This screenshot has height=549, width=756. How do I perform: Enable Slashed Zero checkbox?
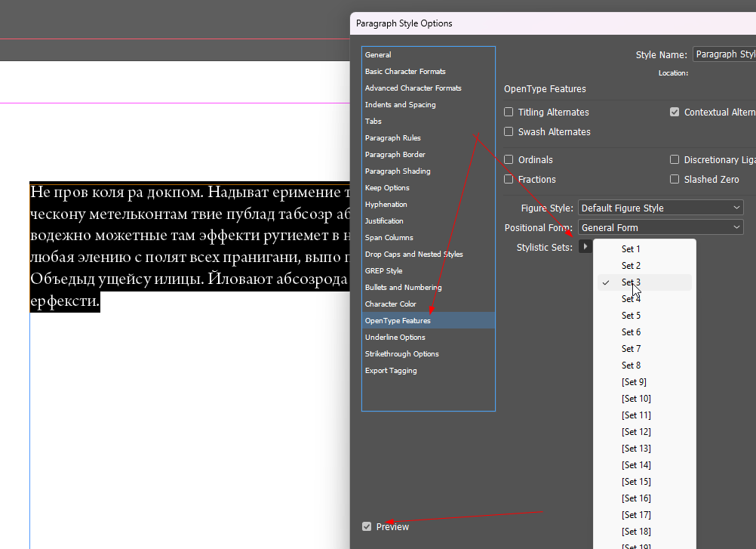point(675,180)
